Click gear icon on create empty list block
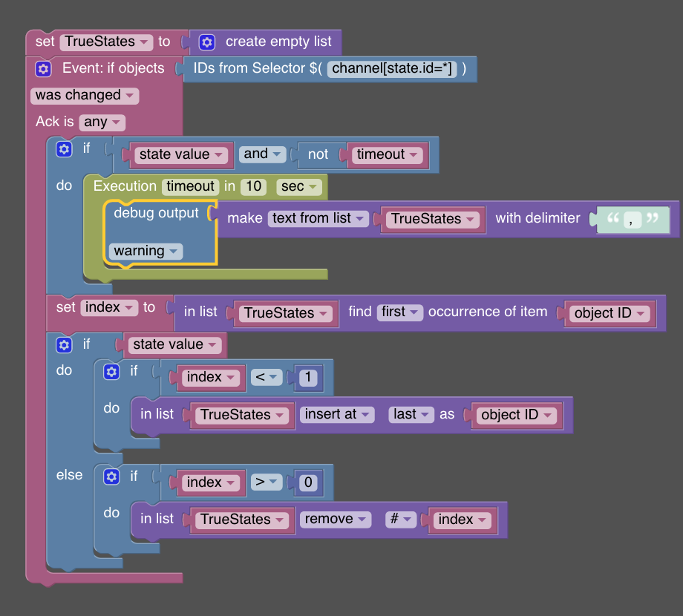Image resolution: width=683 pixels, height=616 pixels. (x=207, y=42)
